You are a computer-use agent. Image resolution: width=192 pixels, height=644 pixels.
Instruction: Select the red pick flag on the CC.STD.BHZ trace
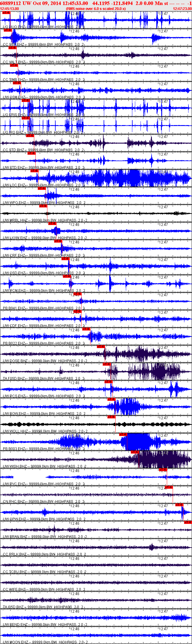pyautogui.click(x=30, y=136)
